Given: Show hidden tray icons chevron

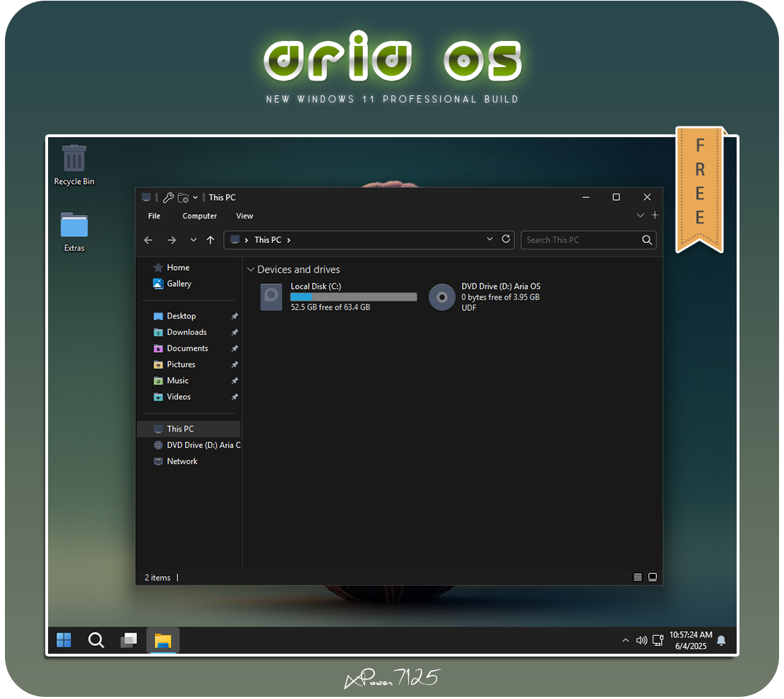Looking at the screenshot, I should point(626,640).
